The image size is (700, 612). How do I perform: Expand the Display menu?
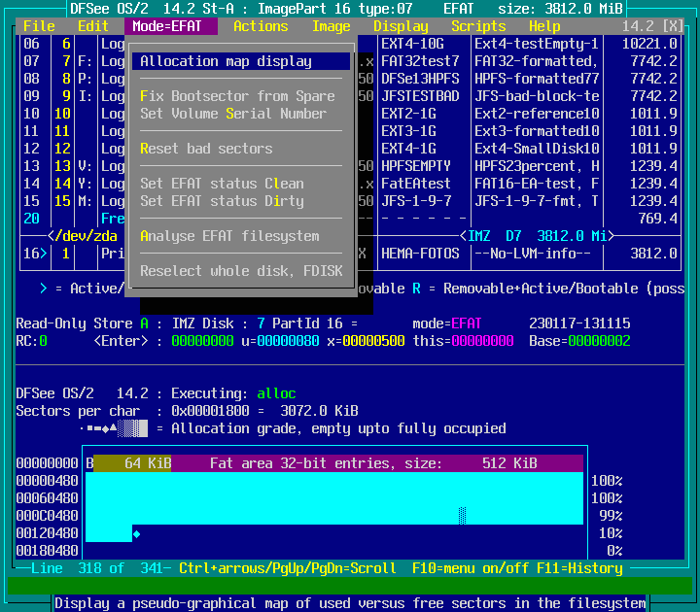pos(401,26)
